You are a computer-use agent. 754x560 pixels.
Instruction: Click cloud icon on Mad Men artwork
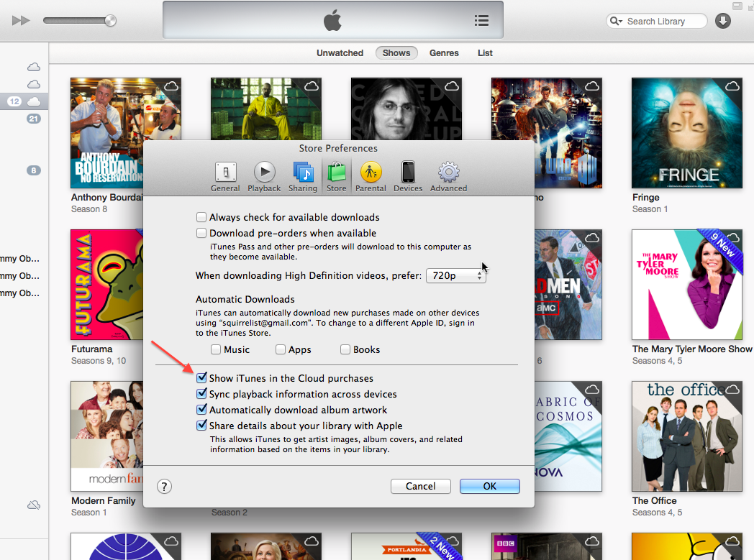click(x=592, y=238)
